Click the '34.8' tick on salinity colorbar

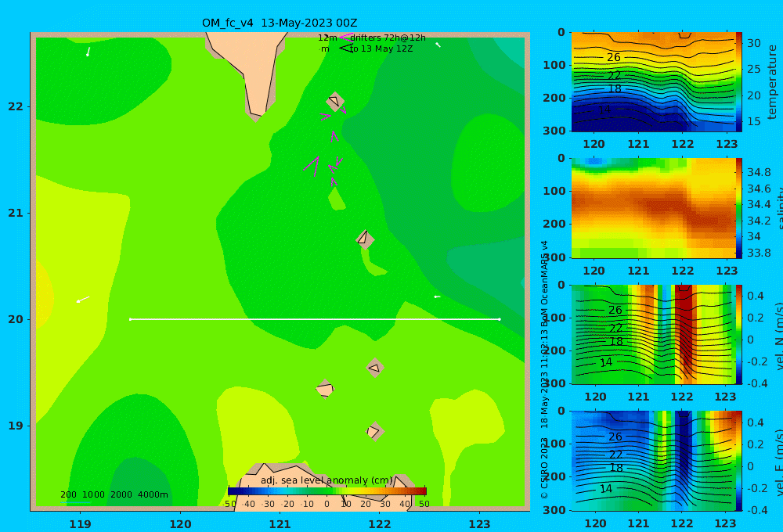[759, 172]
